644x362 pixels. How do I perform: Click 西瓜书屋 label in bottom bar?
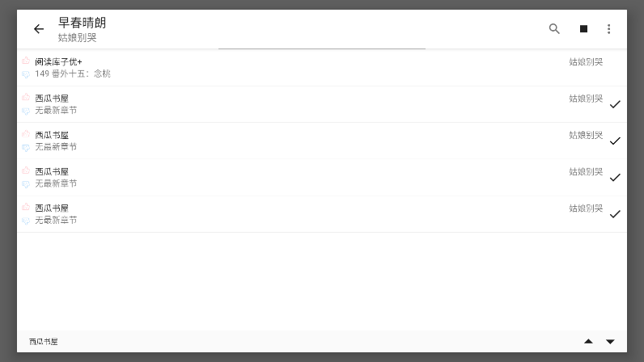(x=44, y=342)
